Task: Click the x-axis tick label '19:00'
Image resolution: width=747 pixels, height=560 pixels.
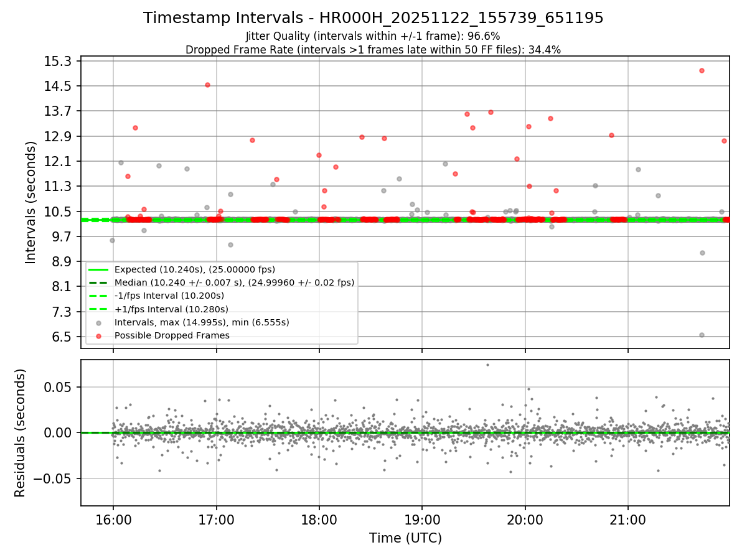Action: 422,520
